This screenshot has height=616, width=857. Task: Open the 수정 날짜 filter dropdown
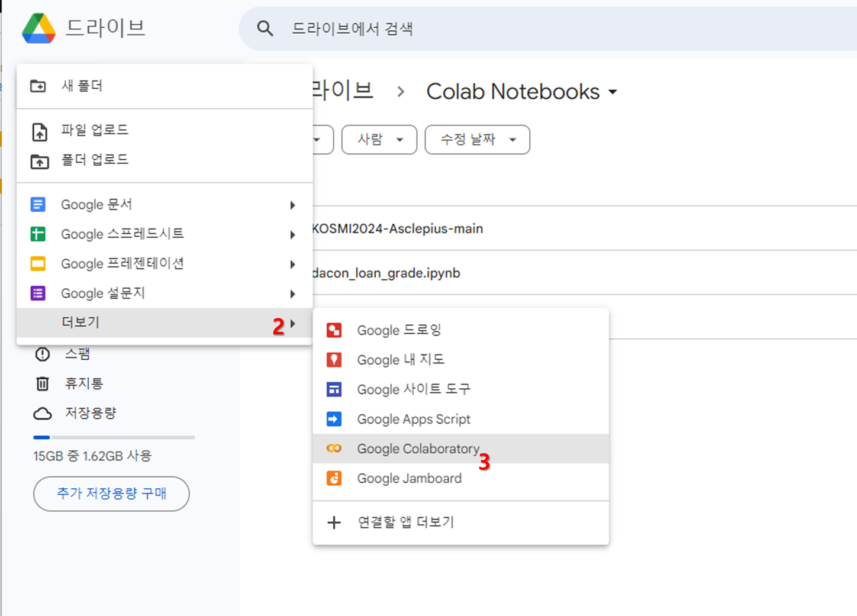coord(478,140)
